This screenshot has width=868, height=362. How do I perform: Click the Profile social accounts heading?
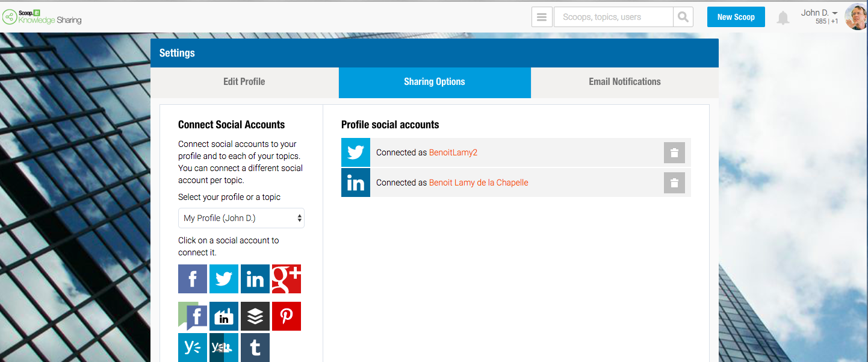coord(390,125)
